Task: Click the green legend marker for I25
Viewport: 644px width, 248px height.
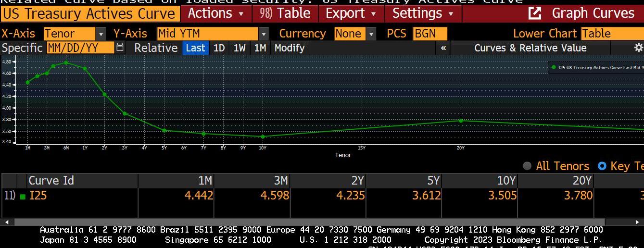Action: coord(554,68)
